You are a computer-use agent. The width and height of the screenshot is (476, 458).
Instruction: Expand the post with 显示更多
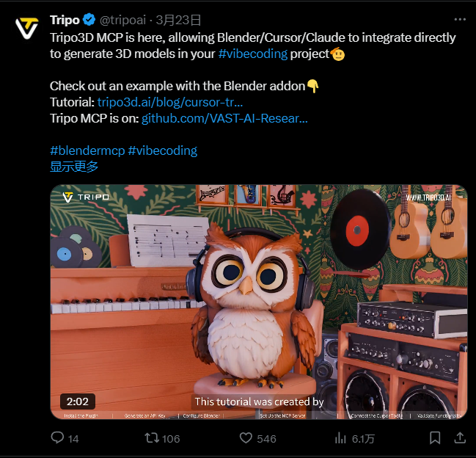(74, 167)
